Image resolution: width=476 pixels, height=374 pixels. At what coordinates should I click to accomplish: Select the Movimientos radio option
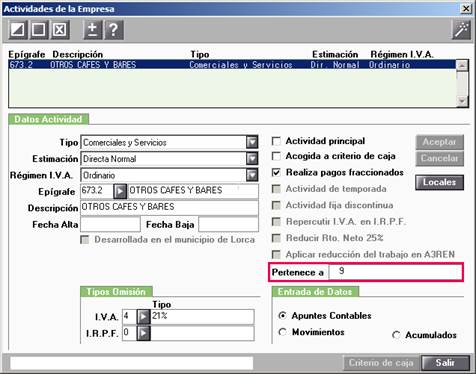pos(282,332)
